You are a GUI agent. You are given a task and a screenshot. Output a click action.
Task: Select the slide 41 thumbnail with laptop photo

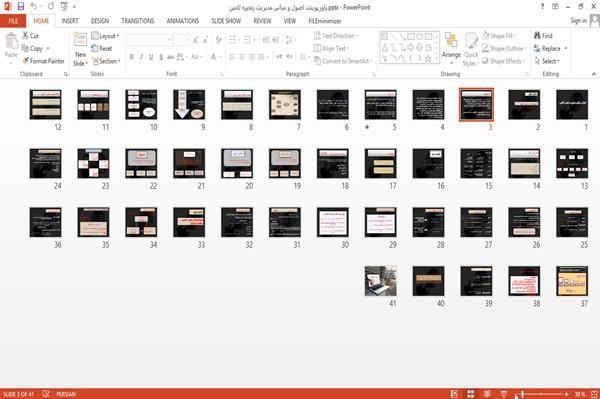pyautogui.click(x=381, y=281)
